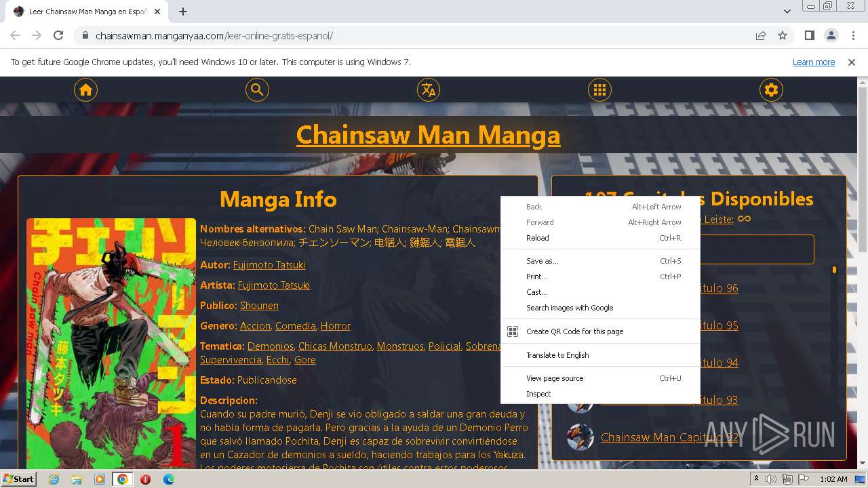This screenshot has width=868, height=488.
Task: Click the Capitulo 92 chapter thumbnail icon
Action: tap(580, 437)
